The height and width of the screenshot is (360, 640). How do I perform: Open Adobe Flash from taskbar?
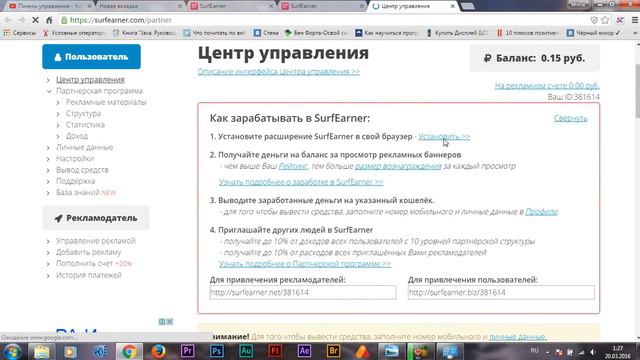click(x=275, y=351)
